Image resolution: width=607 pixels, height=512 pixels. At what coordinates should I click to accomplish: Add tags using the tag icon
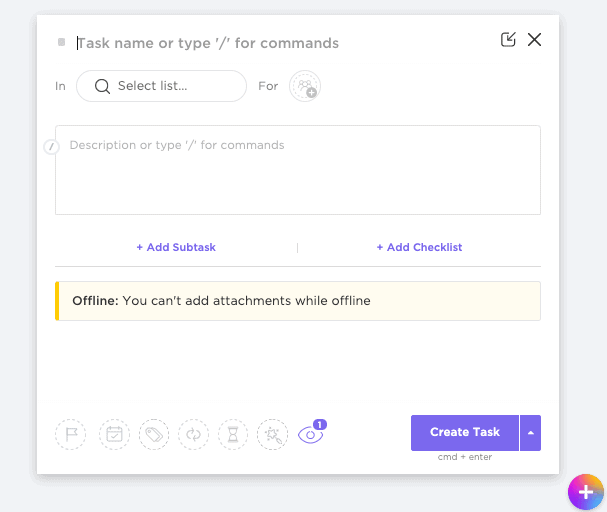[x=154, y=434]
